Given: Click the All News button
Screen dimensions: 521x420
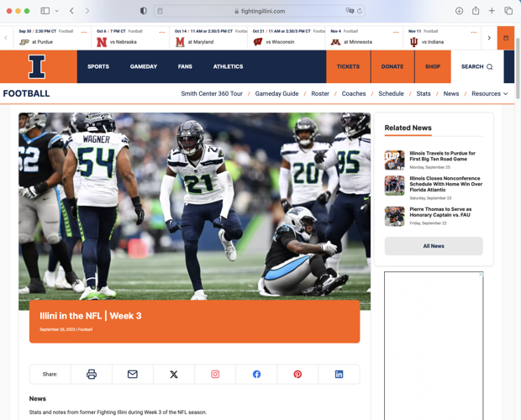Looking at the screenshot, I should (x=434, y=246).
